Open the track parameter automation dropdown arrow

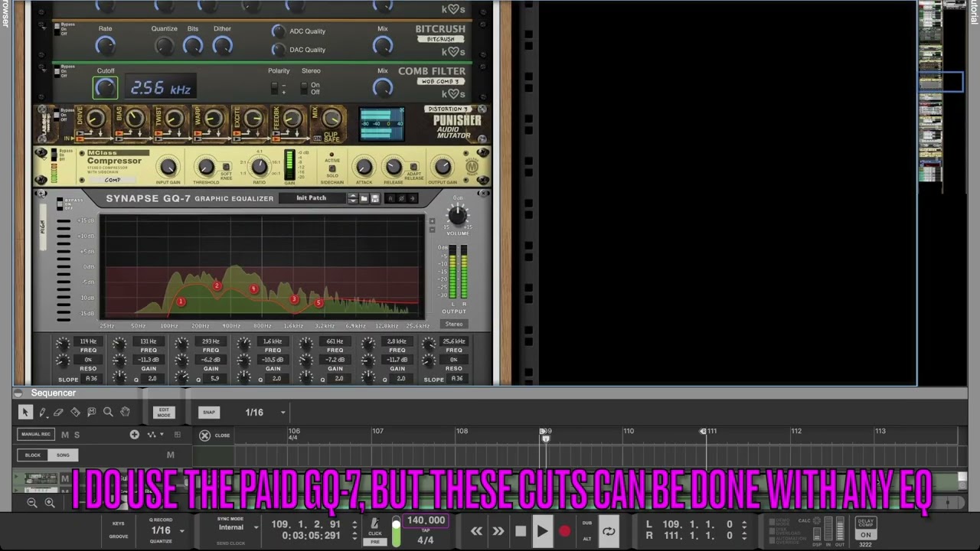click(161, 435)
